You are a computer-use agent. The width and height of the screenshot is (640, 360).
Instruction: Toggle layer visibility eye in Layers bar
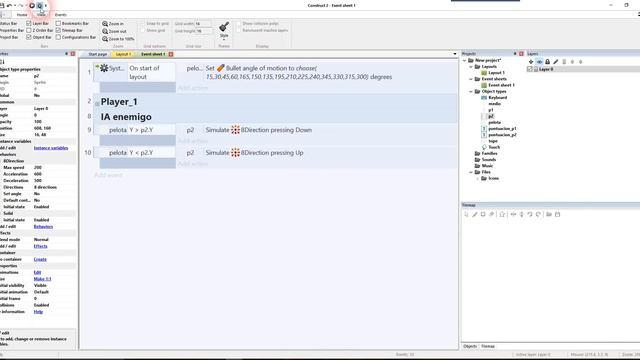(539, 62)
